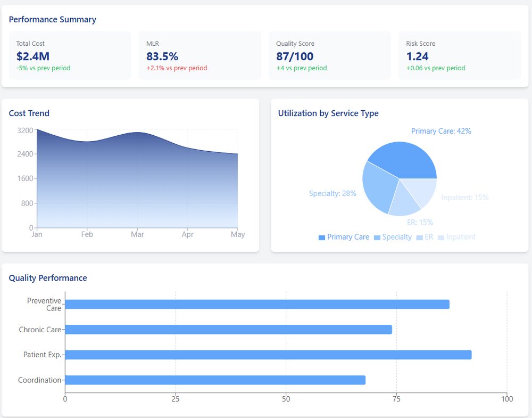Click the 75 tick on quality axis
532x418 pixels.
point(396,399)
